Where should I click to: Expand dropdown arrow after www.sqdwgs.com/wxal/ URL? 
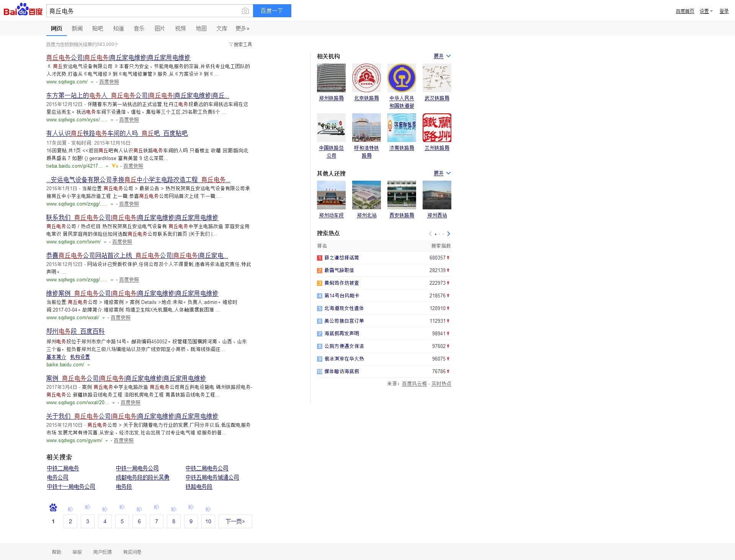click(x=103, y=318)
